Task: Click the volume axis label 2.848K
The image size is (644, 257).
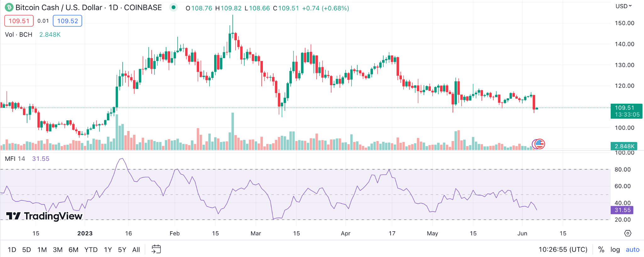Action: pos(624,146)
